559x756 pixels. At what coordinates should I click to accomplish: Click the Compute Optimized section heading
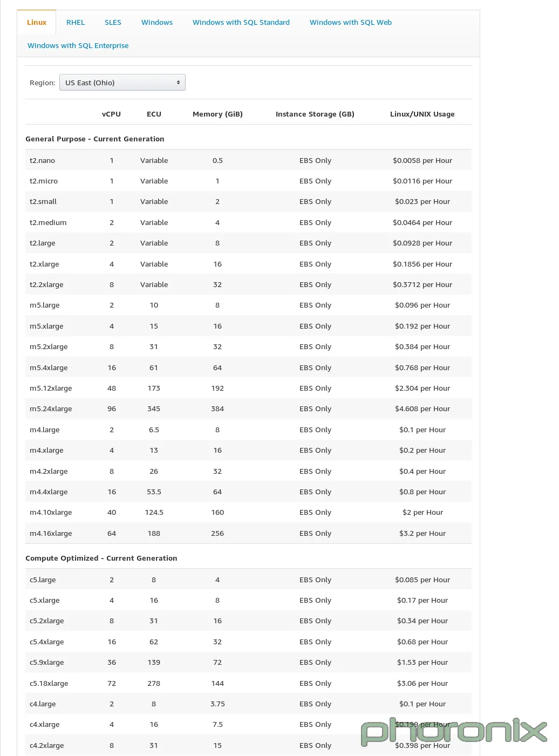tap(101, 558)
